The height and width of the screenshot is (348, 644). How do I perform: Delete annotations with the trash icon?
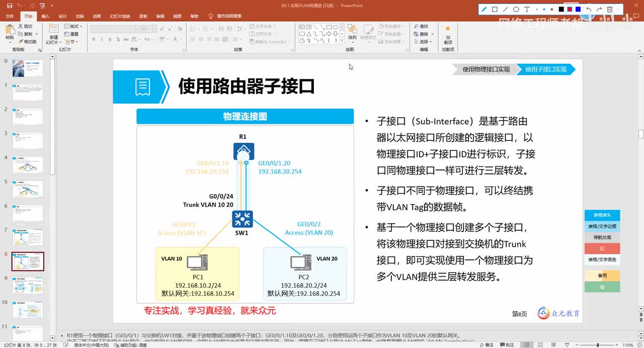(610, 9)
